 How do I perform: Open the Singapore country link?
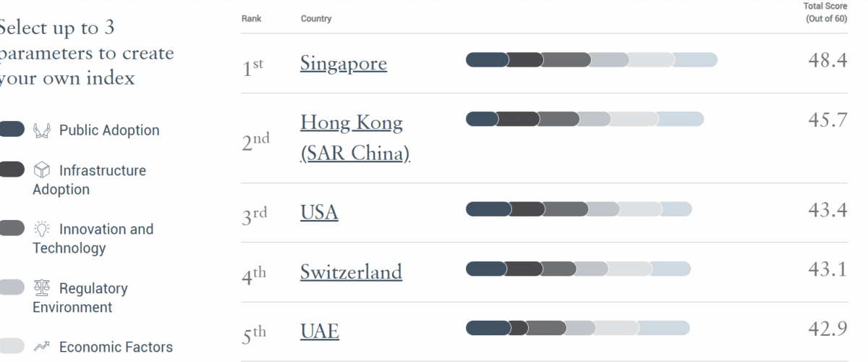coord(344,64)
